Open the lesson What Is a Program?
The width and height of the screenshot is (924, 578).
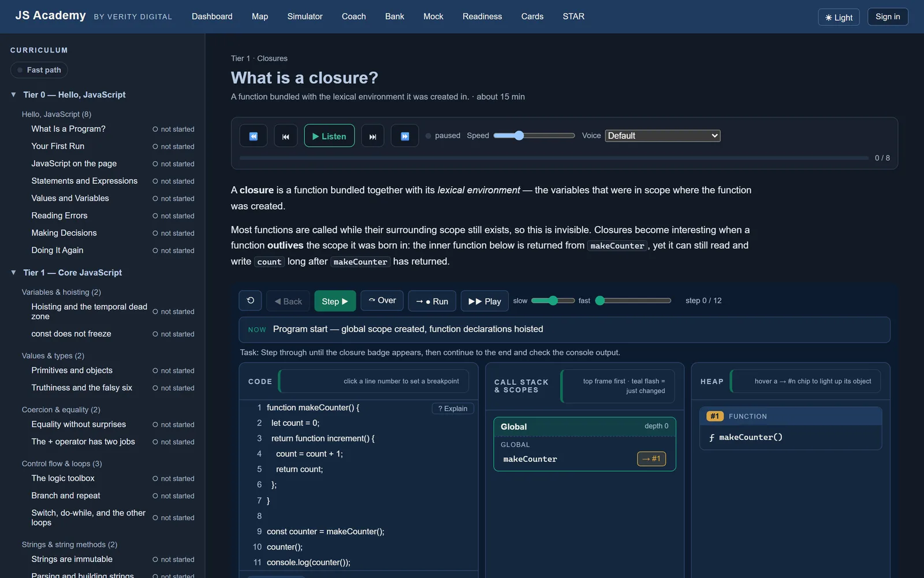[x=68, y=129]
